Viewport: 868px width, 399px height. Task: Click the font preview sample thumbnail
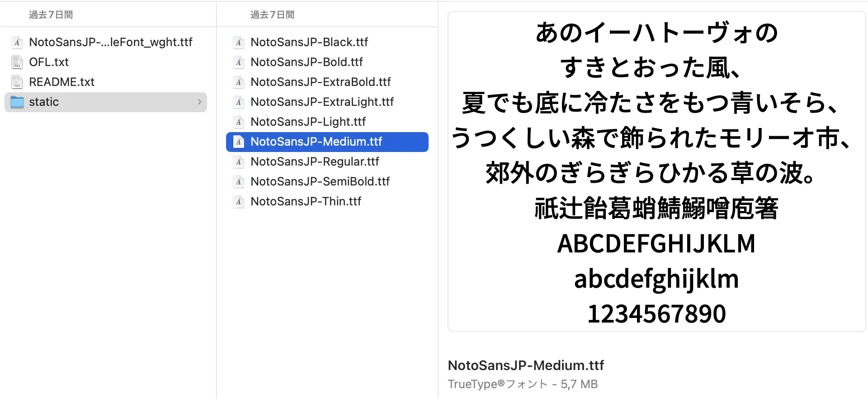pyautogui.click(x=656, y=172)
